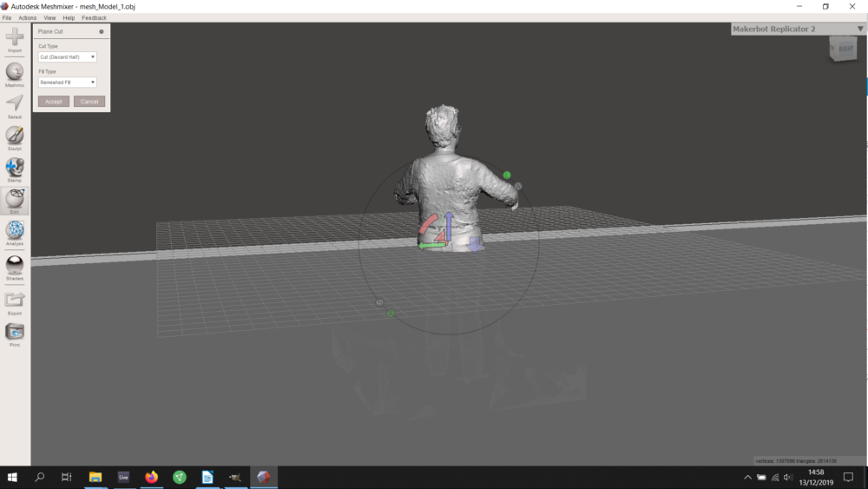Image resolution: width=868 pixels, height=489 pixels.
Task: Accept the plane cut
Action: click(54, 102)
